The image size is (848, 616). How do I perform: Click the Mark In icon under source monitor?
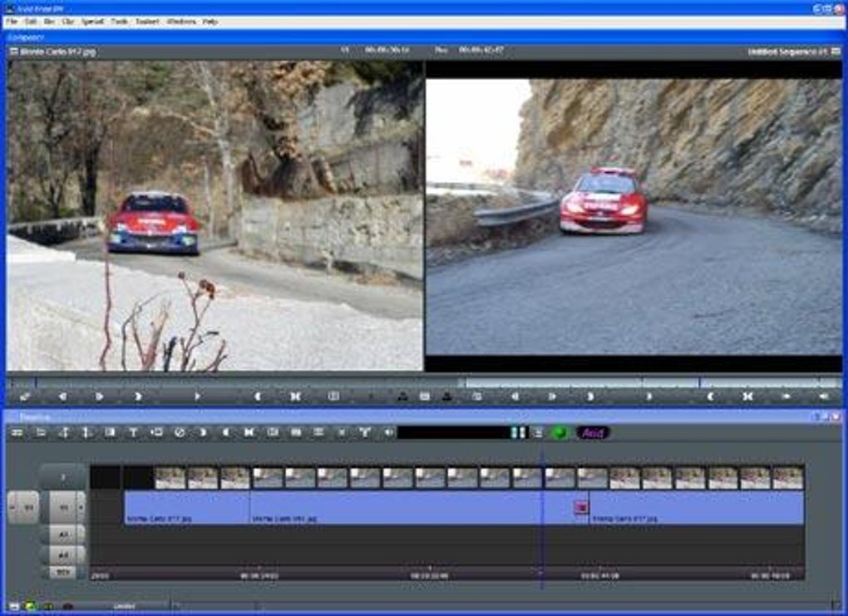click(x=258, y=397)
